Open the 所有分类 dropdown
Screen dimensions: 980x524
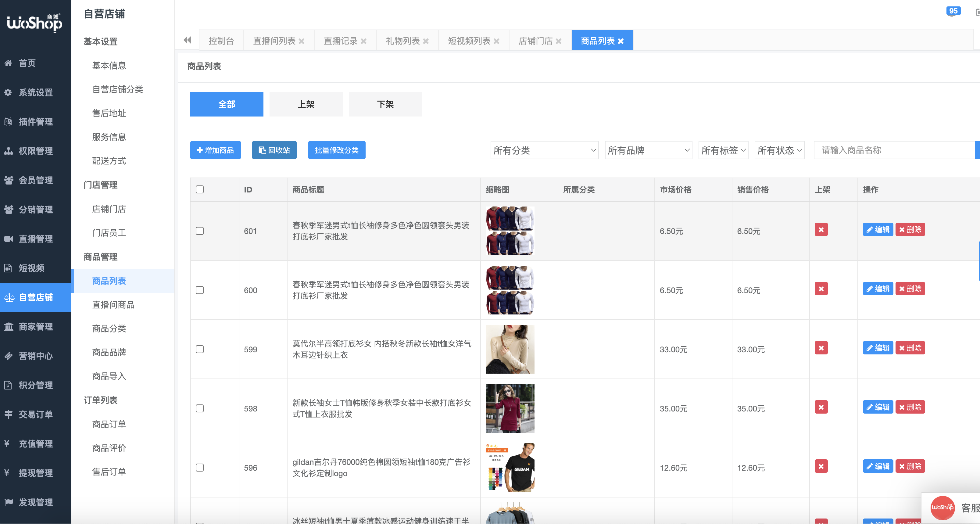point(544,150)
